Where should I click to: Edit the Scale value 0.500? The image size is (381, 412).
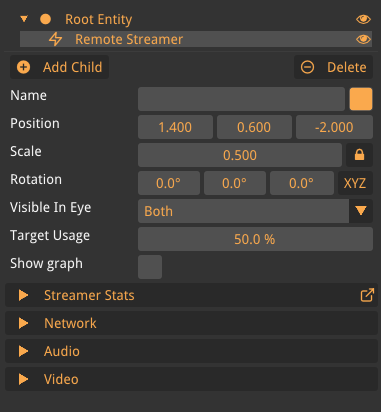[x=240, y=155]
